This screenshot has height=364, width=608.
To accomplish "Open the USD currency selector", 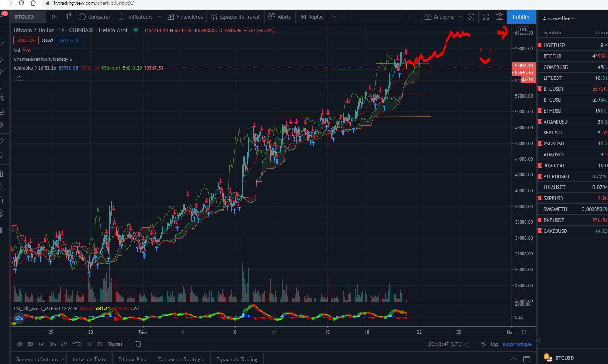I will coord(523,30).
